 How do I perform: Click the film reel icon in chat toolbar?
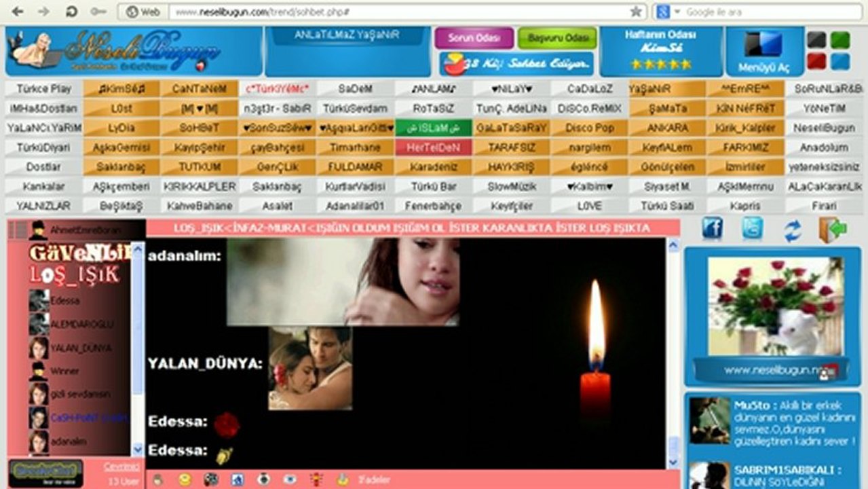click(x=212, y=479)
